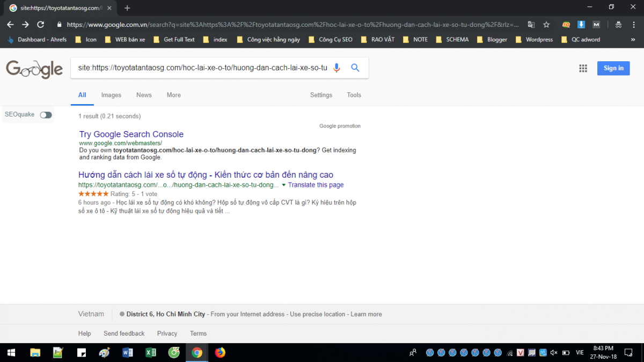
Task: Open a new browser tab
Action: (127, 8)
